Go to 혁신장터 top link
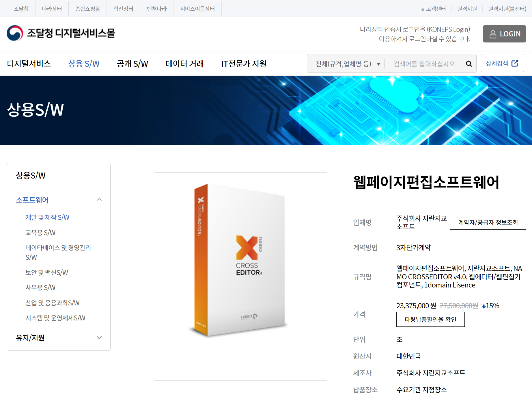 [123, 9]
